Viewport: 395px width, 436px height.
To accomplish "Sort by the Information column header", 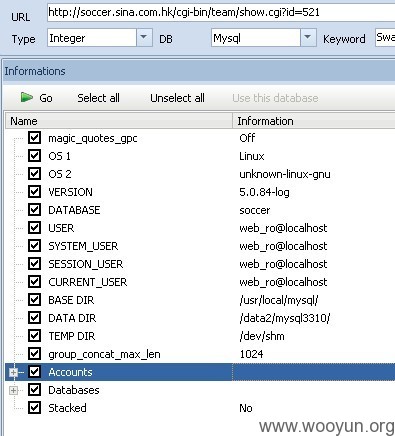I will point(314,121).
